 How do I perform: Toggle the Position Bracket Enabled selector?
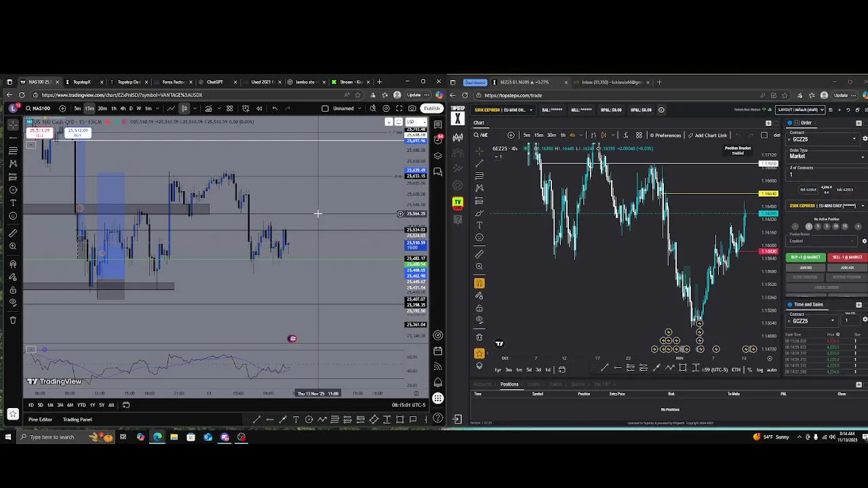[x=823, y=241]
